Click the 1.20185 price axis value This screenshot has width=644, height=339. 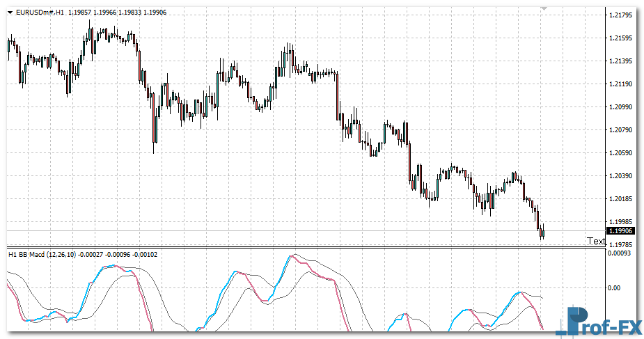click(x=620, y=199)
